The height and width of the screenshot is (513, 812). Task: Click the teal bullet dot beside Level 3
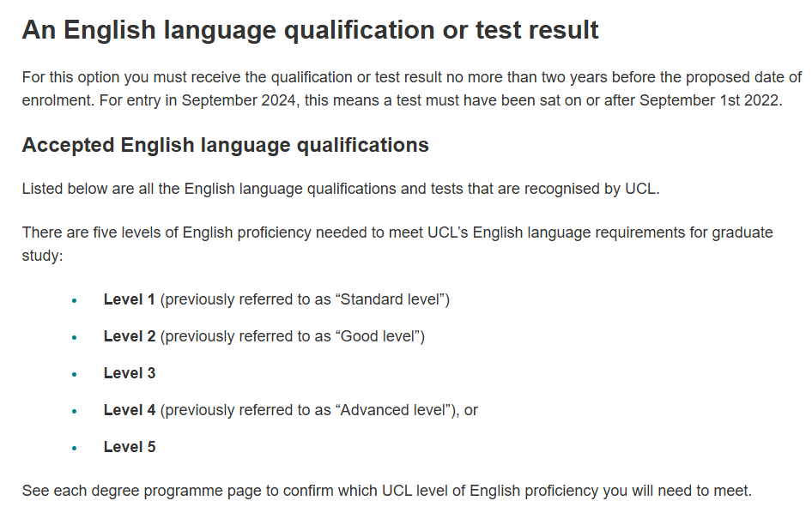point(75,374)
